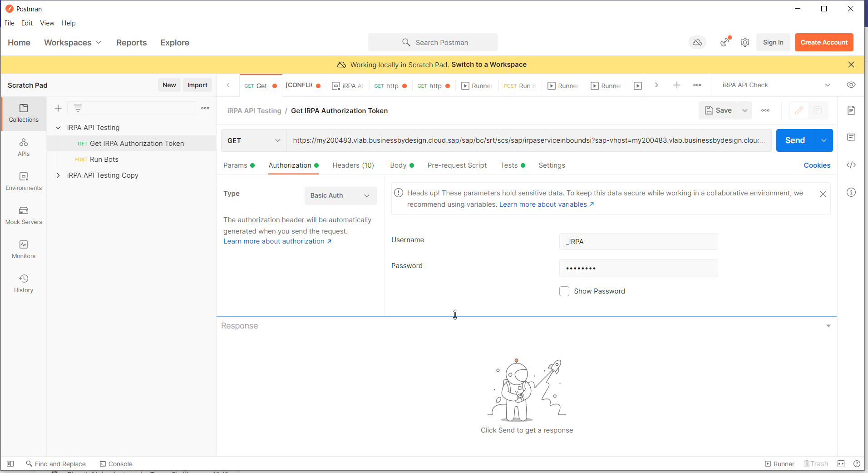Open the Workspaces dropdown
The width and height of the screenshot is (868, 473).
coord(73,42)
